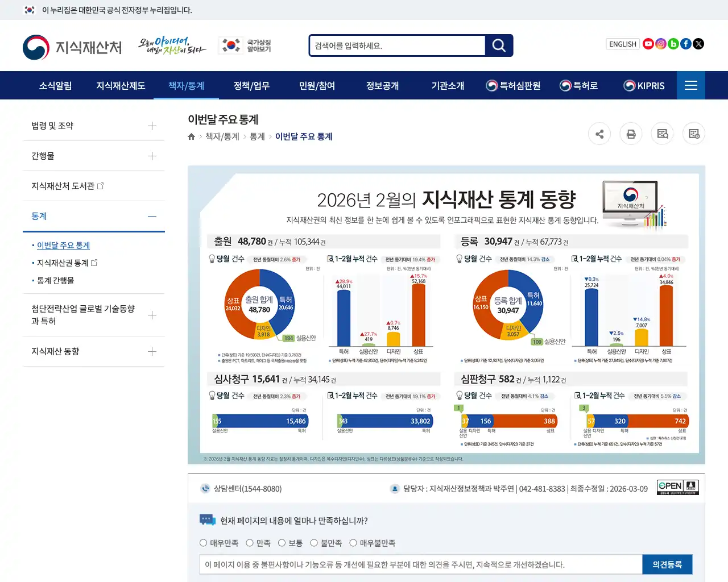728x582 pixels.
Task: Open the hamburger menu in the navigation bar
Action: click(690, 85)
